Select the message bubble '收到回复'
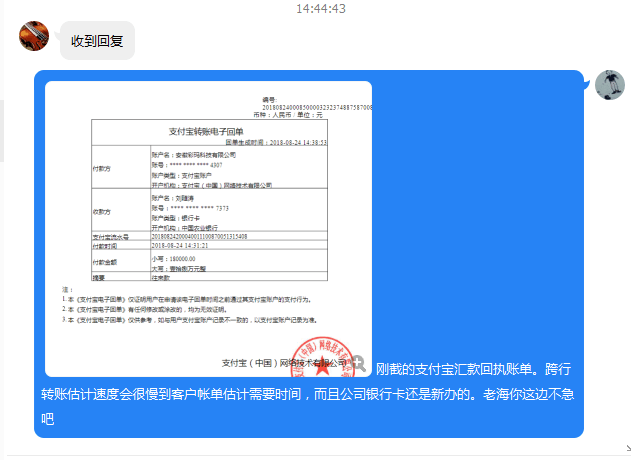Screen dimensions: 631x460 point(97,41)
